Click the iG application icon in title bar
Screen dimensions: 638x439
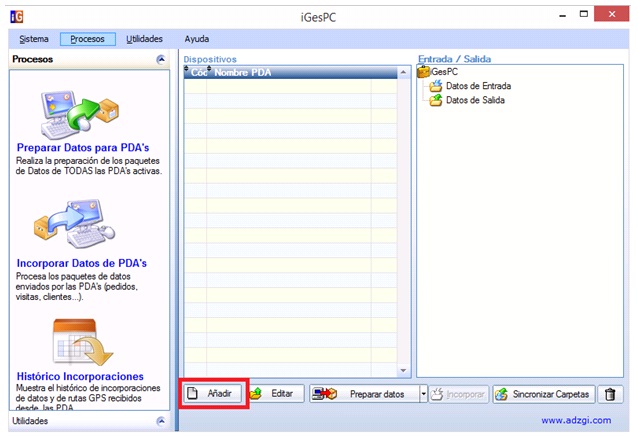[x=15, y=15]
